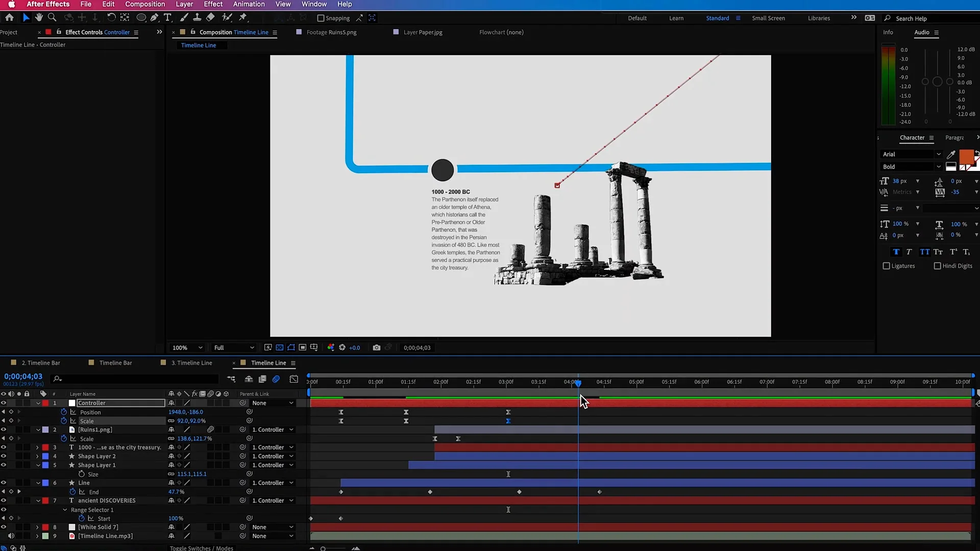This screenshot has width=980, height=551.
Task: Switch to the 3. Timeline Line tab
Action: click(x=191, y=363)
